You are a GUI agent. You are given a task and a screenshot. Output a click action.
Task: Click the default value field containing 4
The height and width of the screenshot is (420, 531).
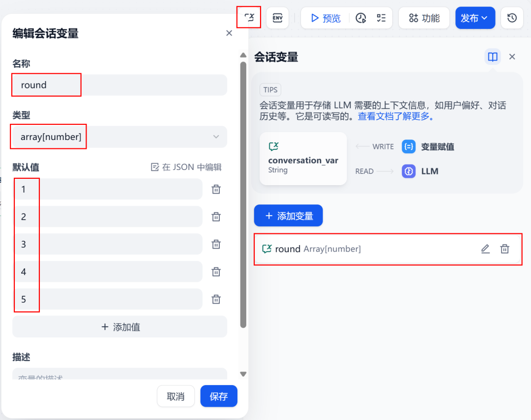click(108, 272)
